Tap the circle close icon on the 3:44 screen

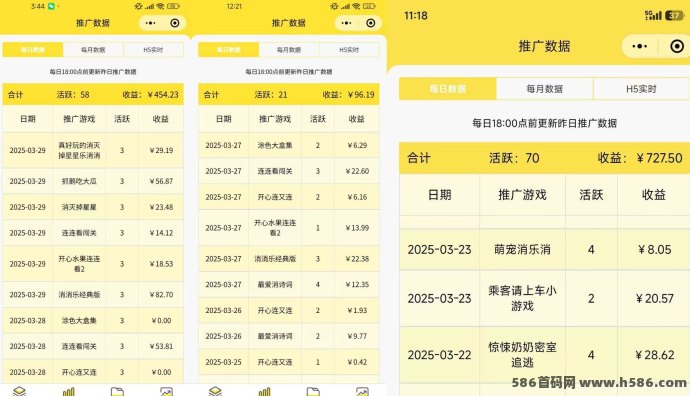pos(175,23)
